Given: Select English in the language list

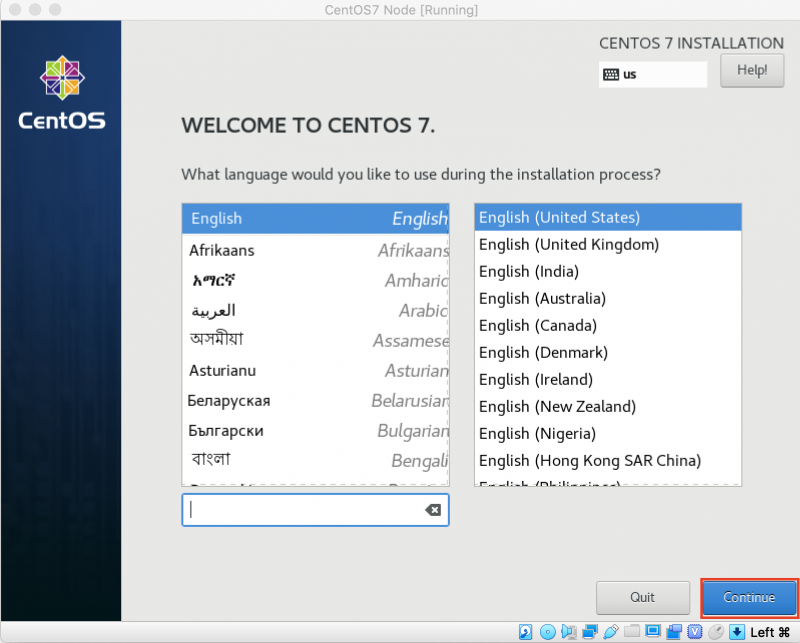Looking at the screenshot, I should pos(315,219).
